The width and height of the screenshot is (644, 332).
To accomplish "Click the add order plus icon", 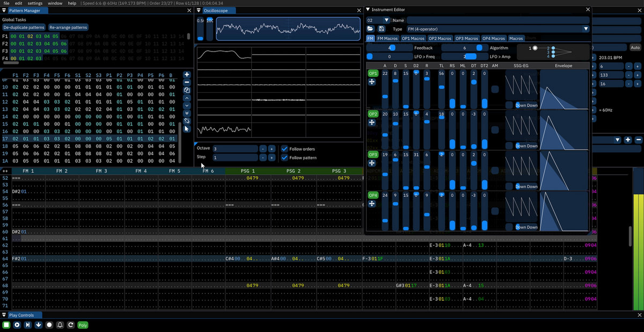I will pyautogui.click(x=187, y=75).
